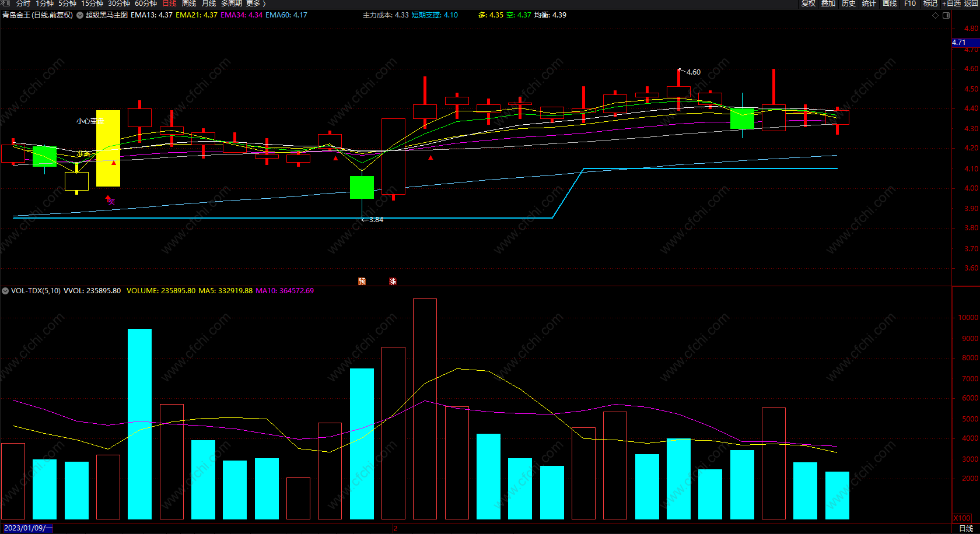The image size is (980, 534).
Task: Select the 30分钟 period tab
Action: (119, 3)
